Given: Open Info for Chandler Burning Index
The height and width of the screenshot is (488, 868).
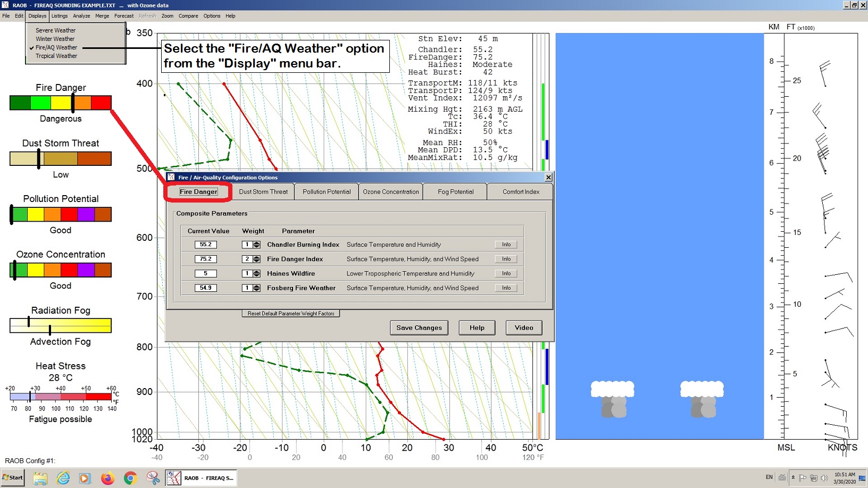Looking at the screenshot, I should tap(506, 245).
